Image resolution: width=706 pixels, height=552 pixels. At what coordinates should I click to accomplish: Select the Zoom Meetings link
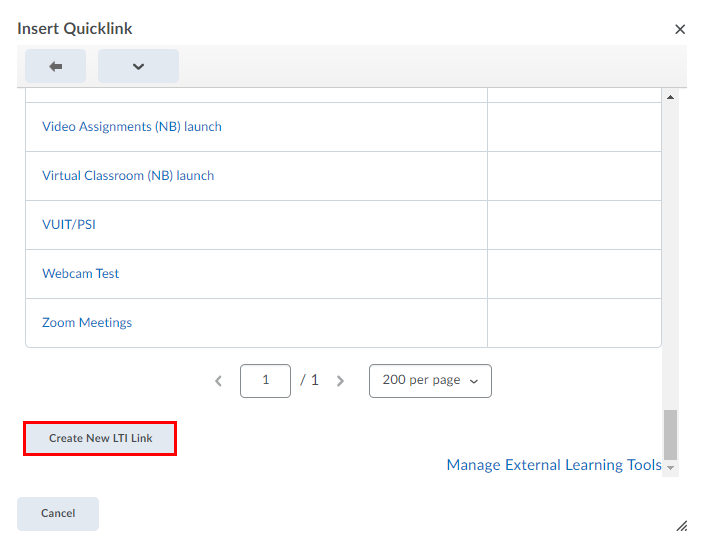87,323
